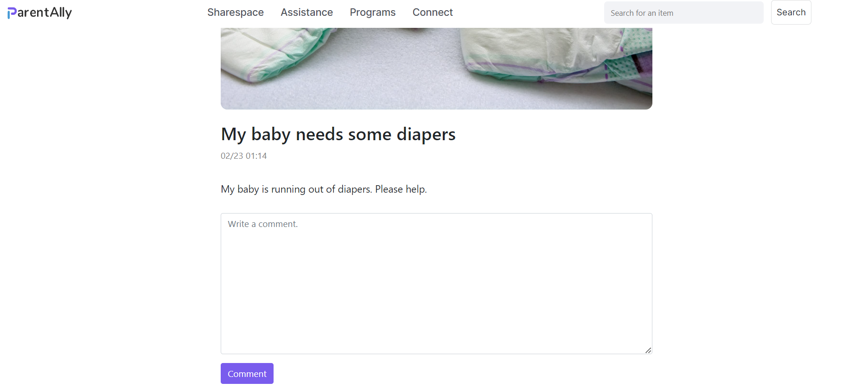This screenshot has height=389, width=868.
Task: Click the diapers post header image
Action: [x=436, y=65]
